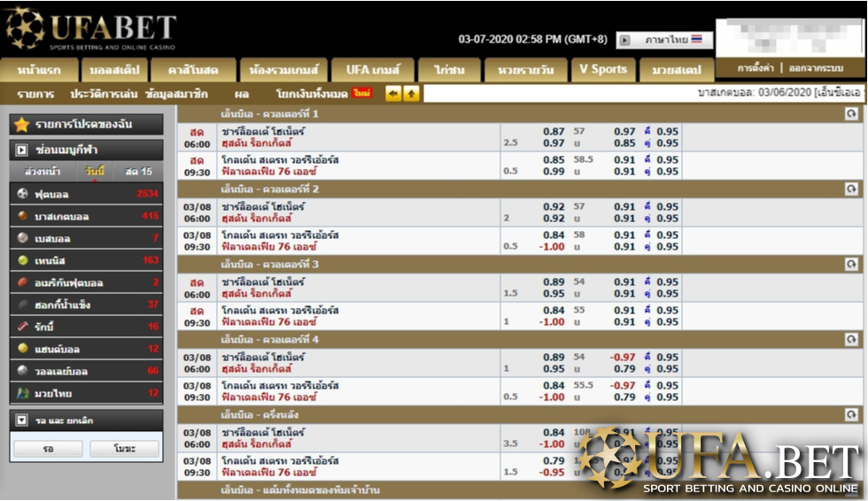
Task: Select the basketball sport icon
Action: (23, 216)
